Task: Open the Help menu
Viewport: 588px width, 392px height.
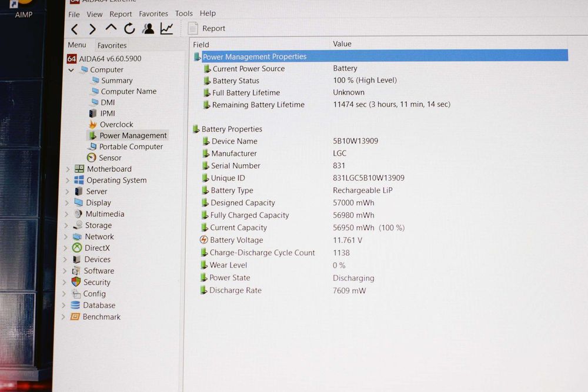Action: (x=208, y=14)
